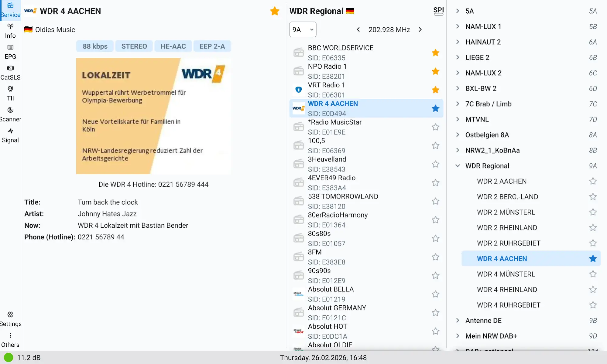Click the SPI icon next to WDR Regional

[438, 11]
